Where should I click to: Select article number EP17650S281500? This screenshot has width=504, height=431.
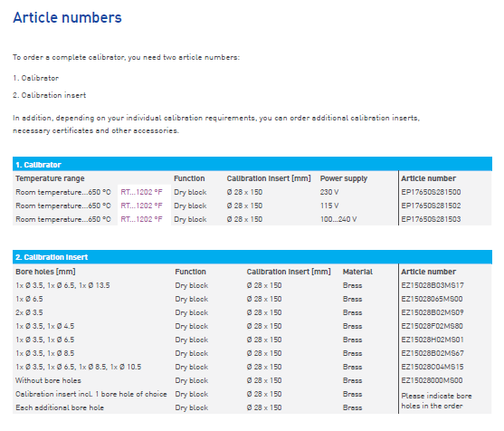click(431, 192)
